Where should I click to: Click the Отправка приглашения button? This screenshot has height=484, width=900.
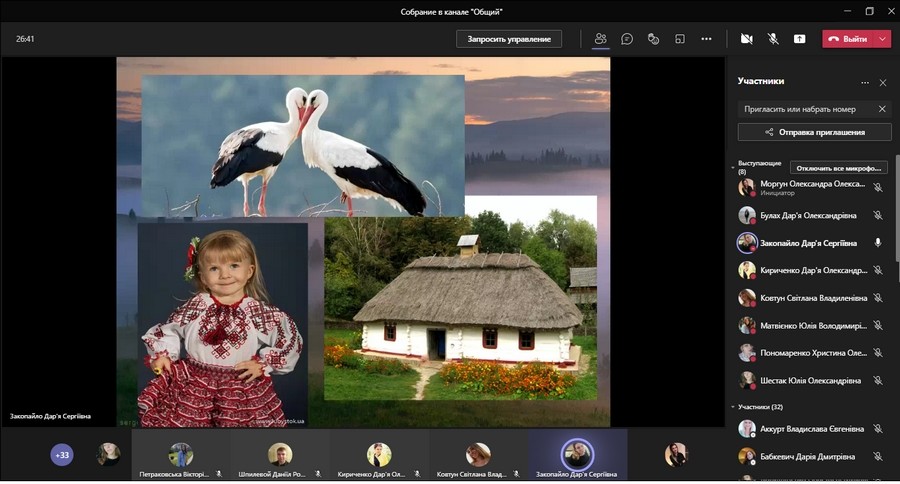(814, 132)
